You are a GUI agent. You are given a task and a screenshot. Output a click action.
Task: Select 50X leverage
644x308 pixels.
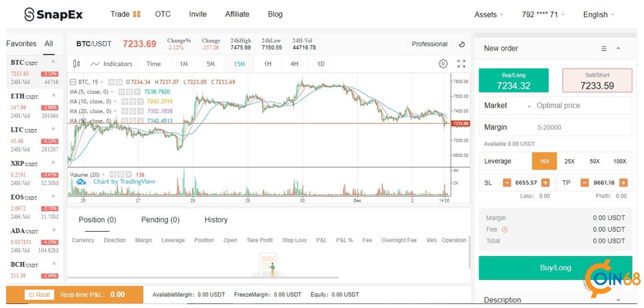595,161
